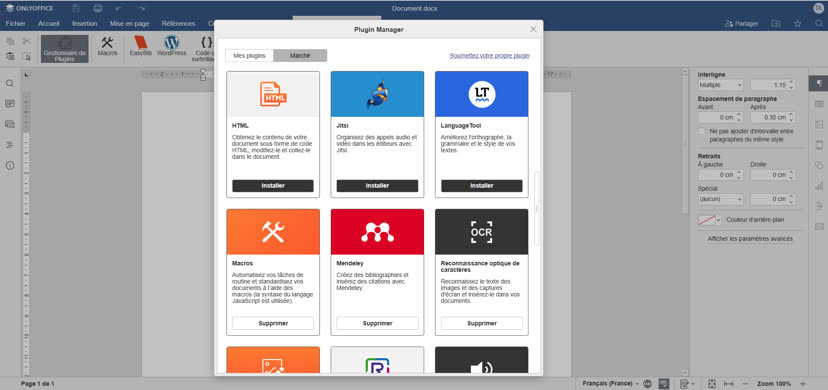
Task: Open the Mise en page tab
Action: coord(129,24)
